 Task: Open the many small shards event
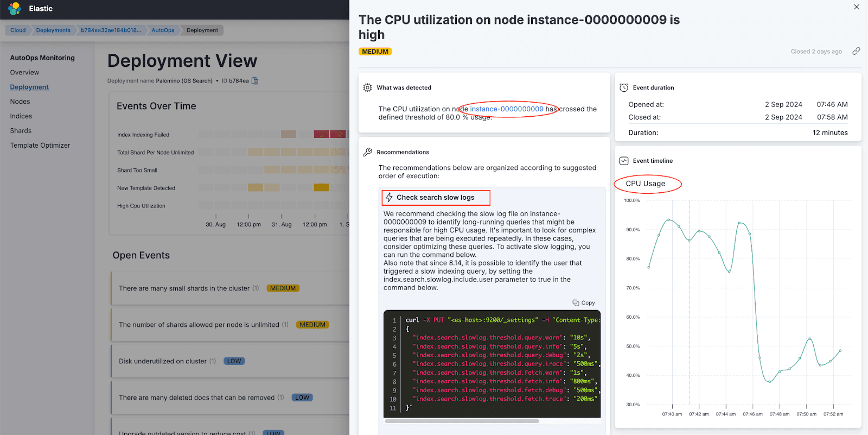click(184, 288)
